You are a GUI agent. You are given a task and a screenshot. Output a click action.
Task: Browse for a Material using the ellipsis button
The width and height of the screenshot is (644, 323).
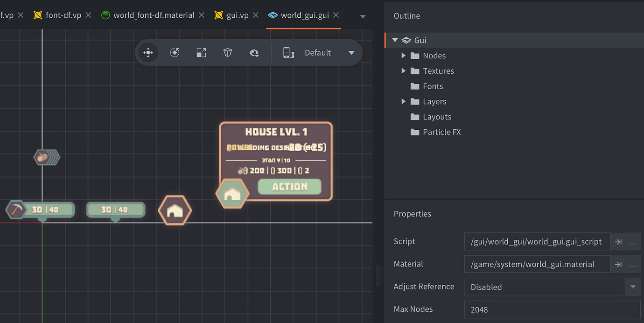(x=633, y=264)
